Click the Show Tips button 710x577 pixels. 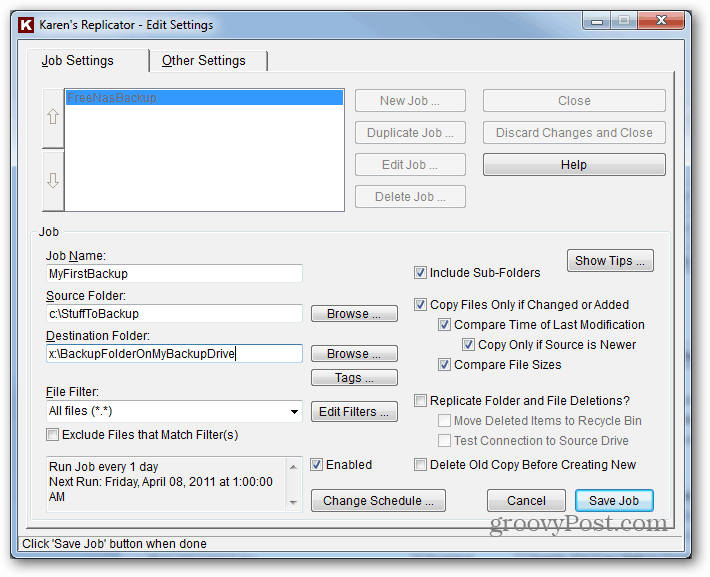click(x=610, y=261)
